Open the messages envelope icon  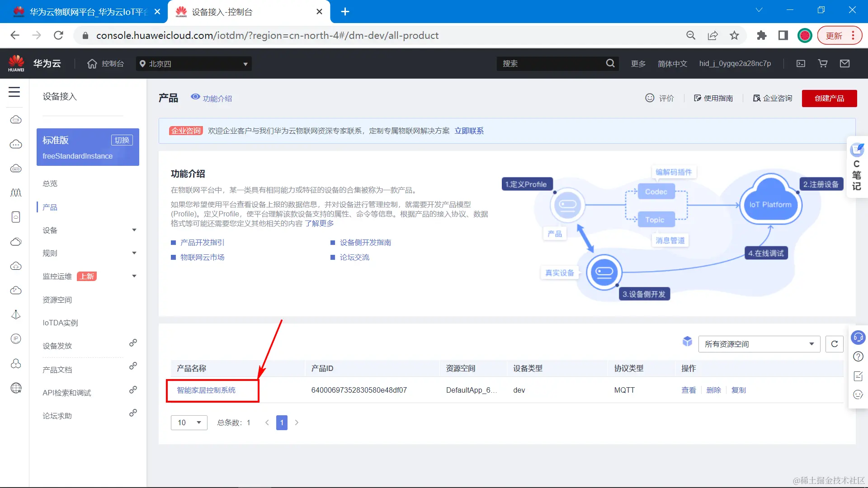(x=844, y=64)
